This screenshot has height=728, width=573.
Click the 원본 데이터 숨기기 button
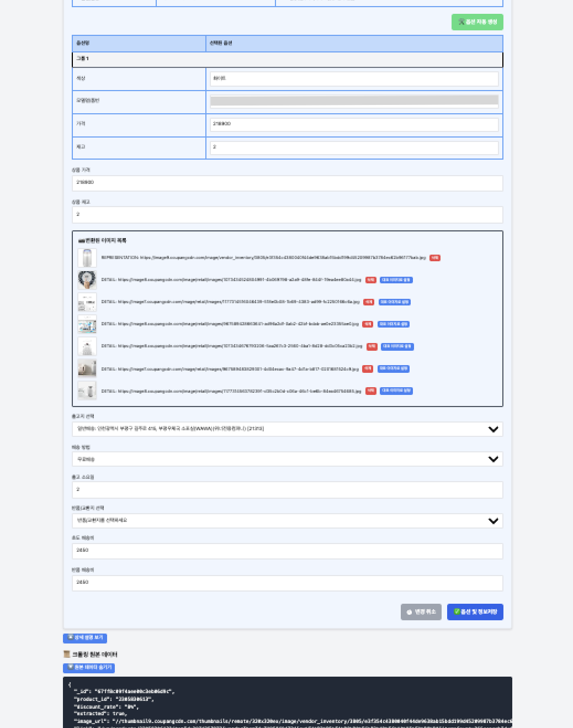(x=89, y=668)
